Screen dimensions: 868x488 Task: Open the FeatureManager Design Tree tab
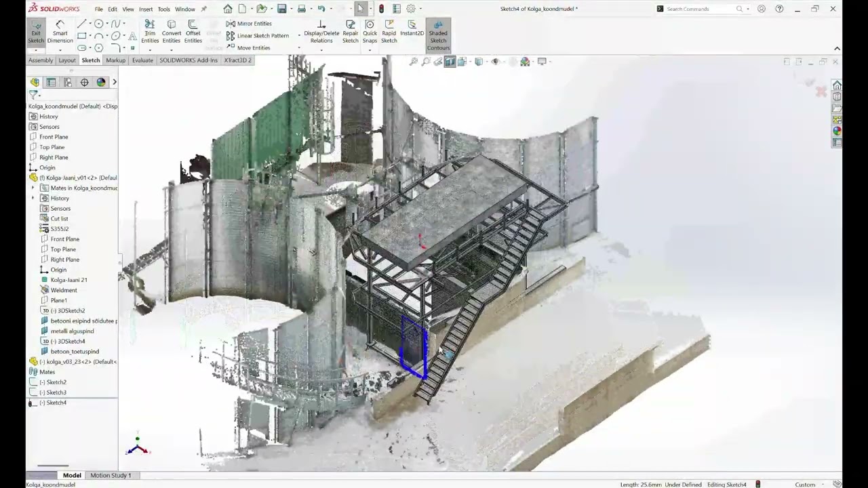coord(35,82)
